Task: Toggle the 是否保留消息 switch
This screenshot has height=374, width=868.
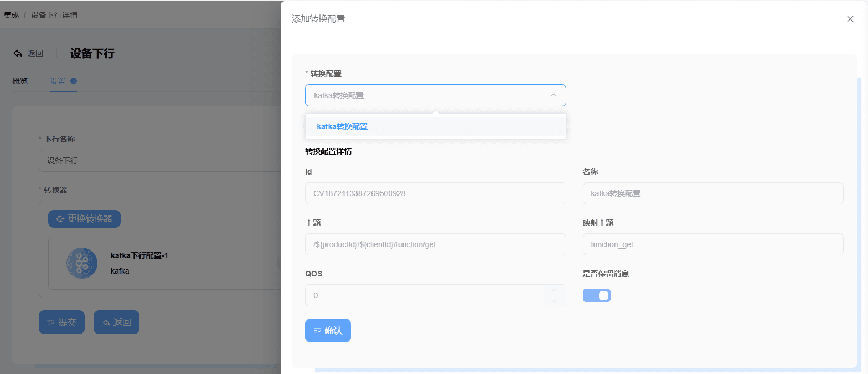Action: [597, 295]
